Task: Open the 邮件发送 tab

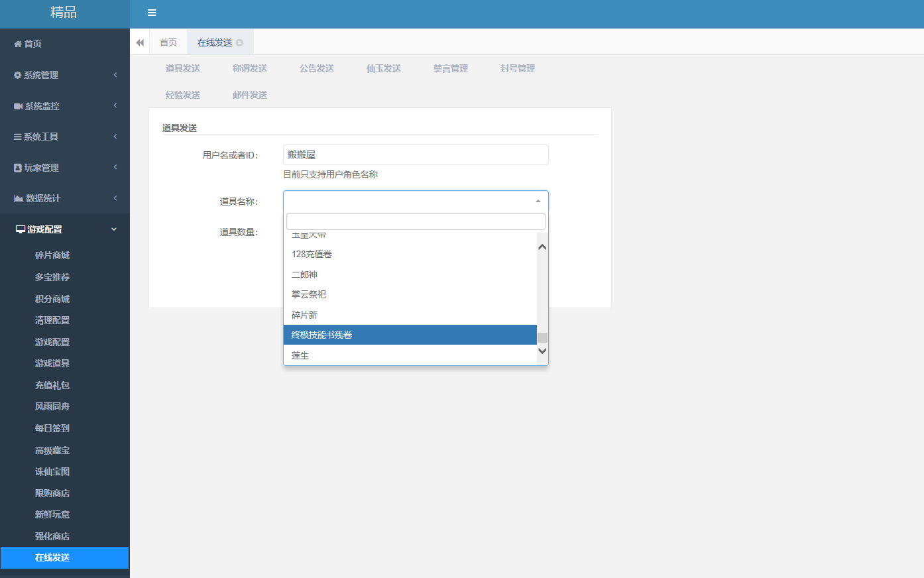Action: coord(250,95)
